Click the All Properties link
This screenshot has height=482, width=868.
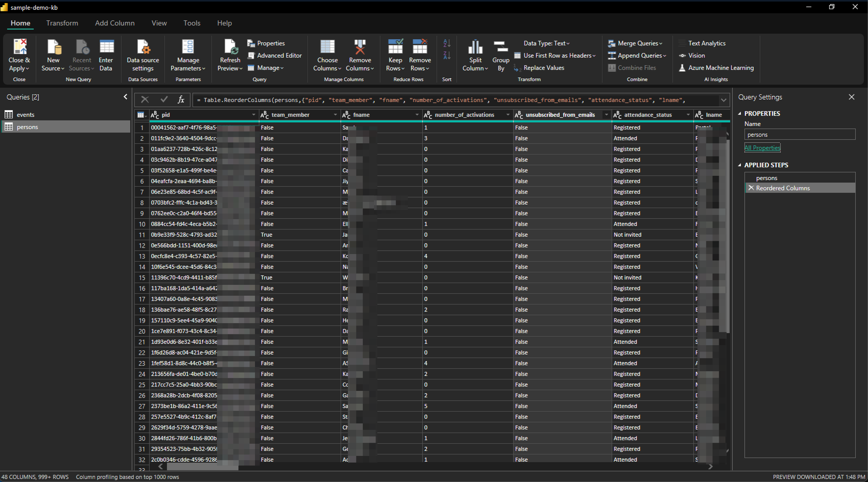point(762,148)
